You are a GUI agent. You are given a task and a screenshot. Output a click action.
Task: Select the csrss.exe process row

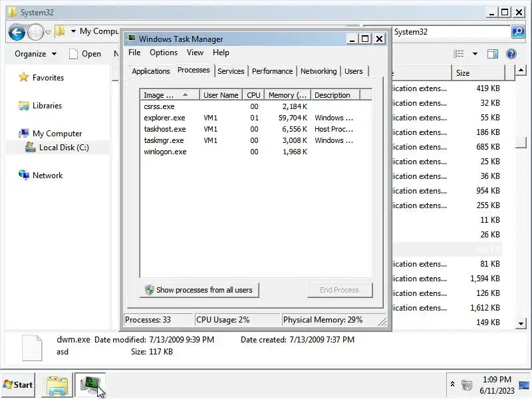pyautogui.click(x=255, y=106)
